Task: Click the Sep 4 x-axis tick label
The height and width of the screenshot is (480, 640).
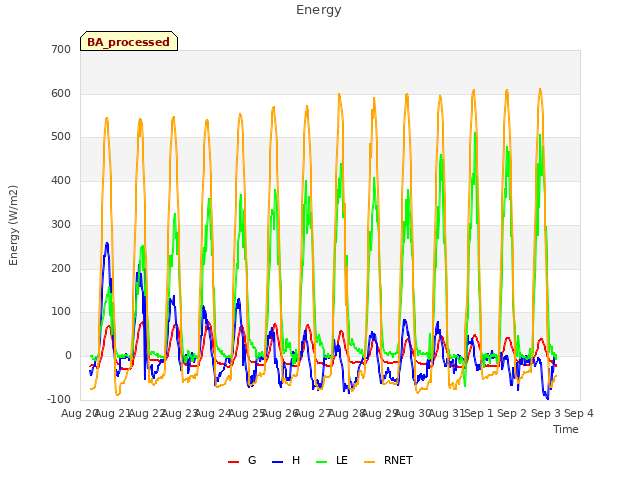Action: 579,413
